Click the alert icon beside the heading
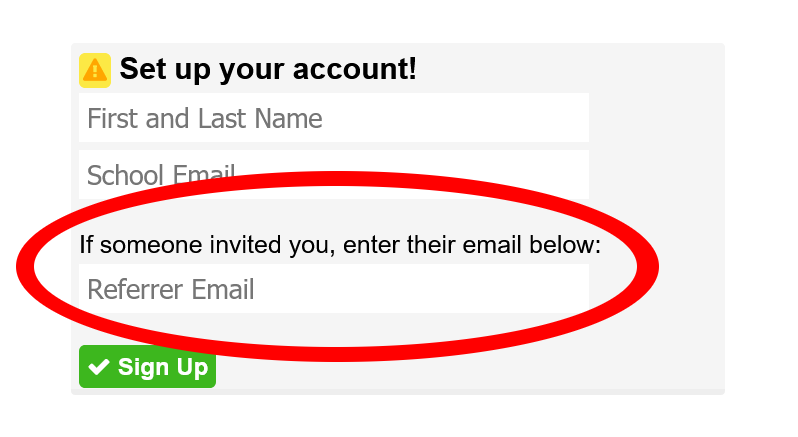Viewport: 798px width, 437px height. (95, 70)
